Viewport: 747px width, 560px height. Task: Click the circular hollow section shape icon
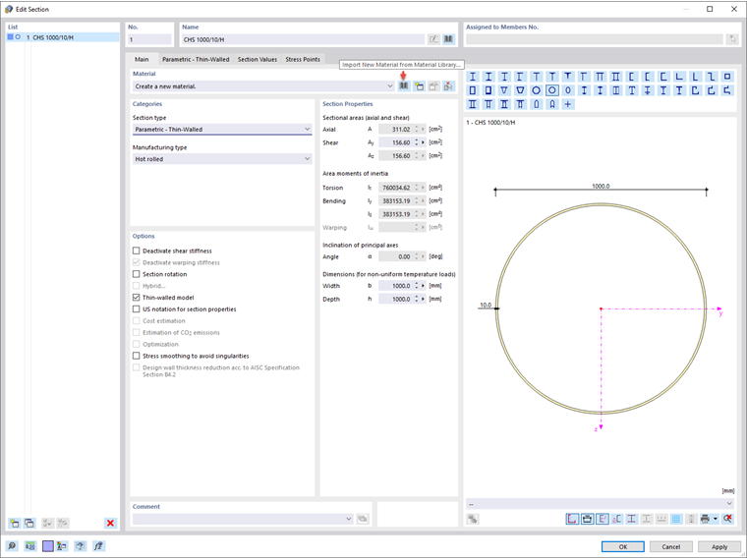pyautogui.click(x=552, y=90)
